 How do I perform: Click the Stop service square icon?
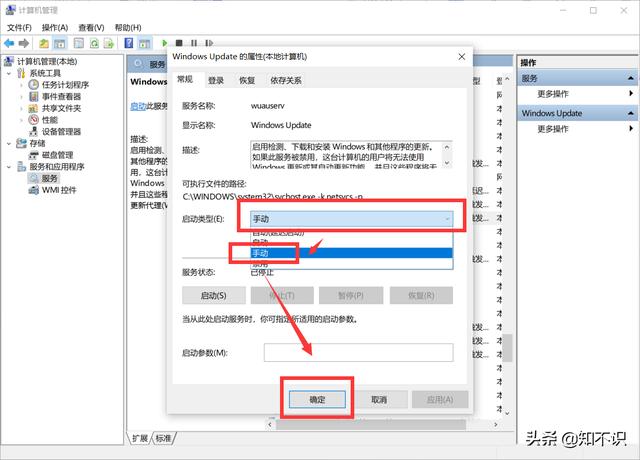[x=179, y=43]
